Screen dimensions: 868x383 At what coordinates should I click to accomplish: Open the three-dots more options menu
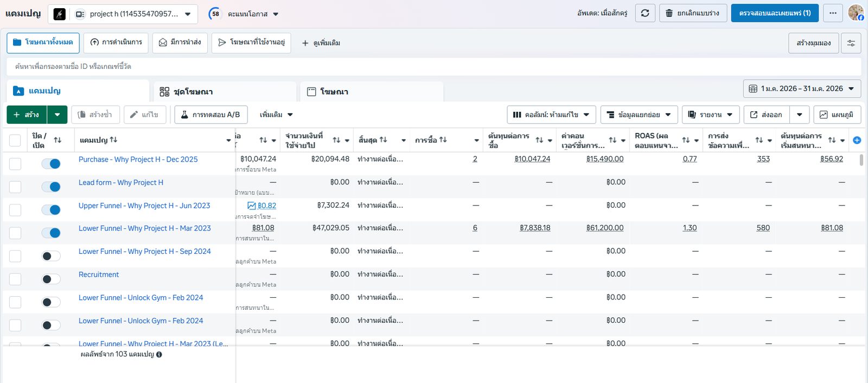[833, 13]
